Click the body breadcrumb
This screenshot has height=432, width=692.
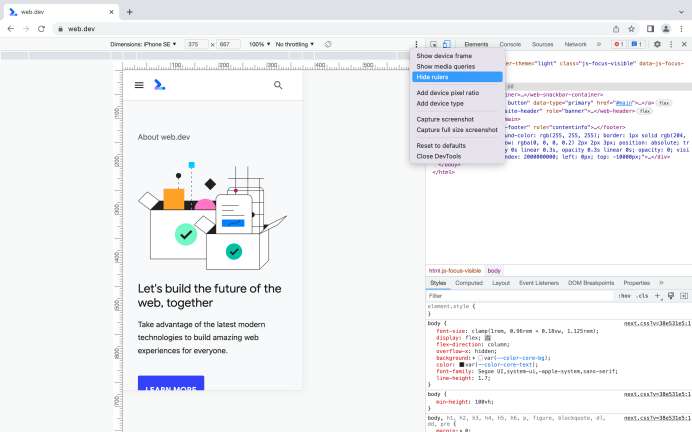[494, 270]
